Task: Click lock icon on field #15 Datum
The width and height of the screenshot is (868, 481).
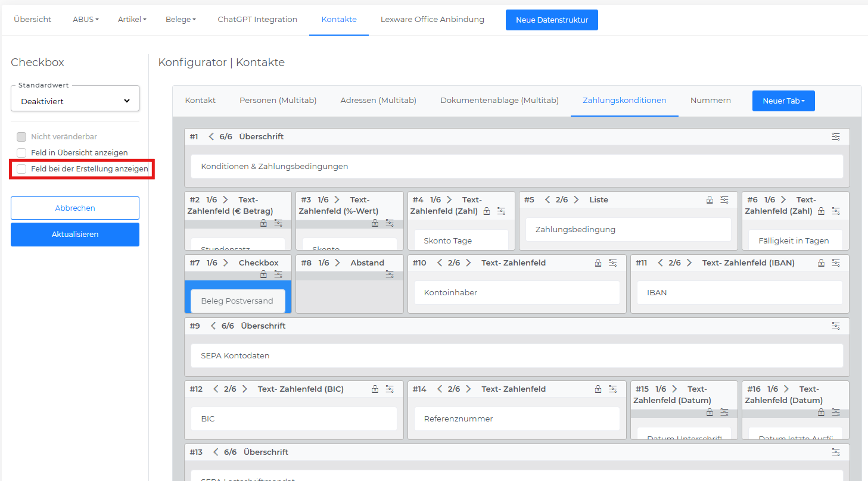Action: 710,413
